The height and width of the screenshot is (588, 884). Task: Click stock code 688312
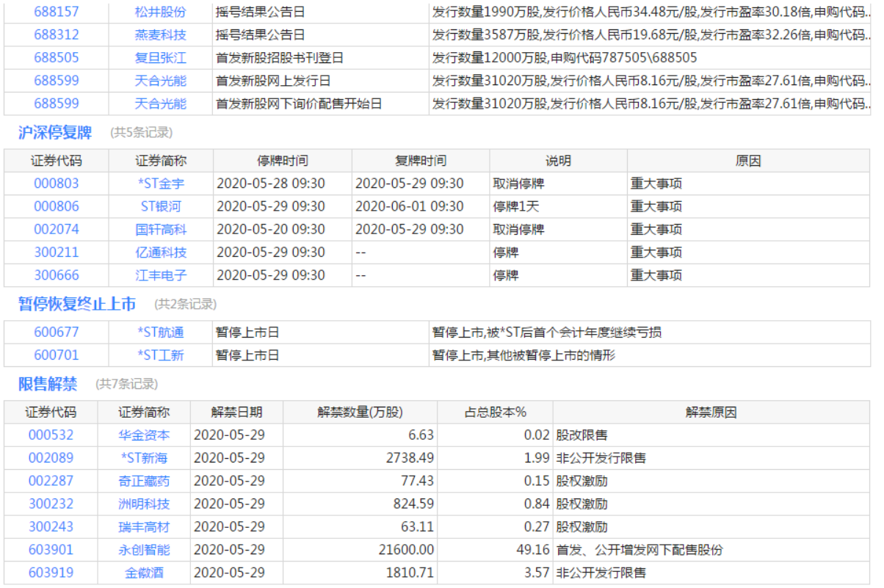click(x=57, y=35)
